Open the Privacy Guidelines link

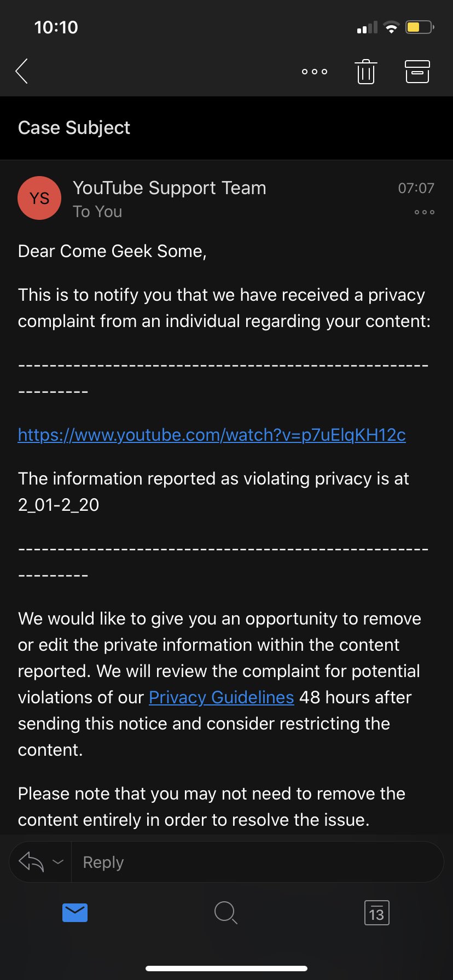pos(221,697)
